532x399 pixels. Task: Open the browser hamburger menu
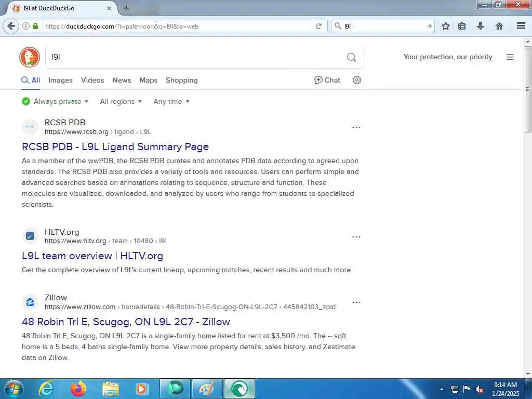coord(521,26)
